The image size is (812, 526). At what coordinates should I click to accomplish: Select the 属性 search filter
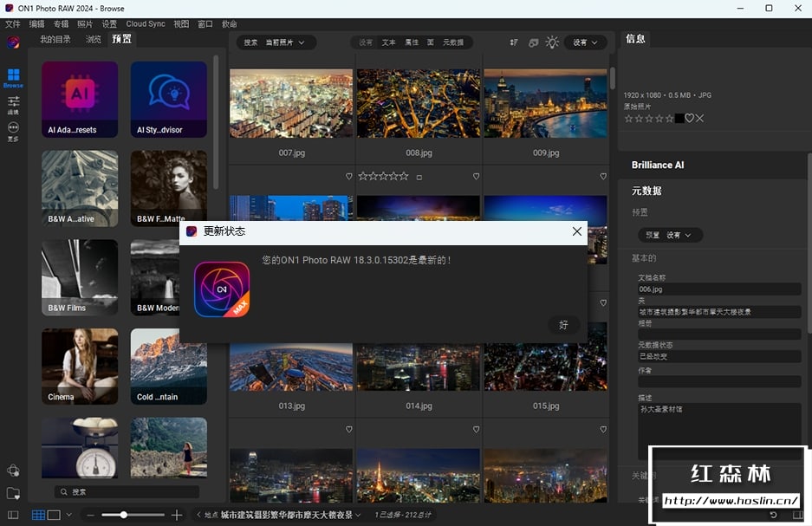412,42
